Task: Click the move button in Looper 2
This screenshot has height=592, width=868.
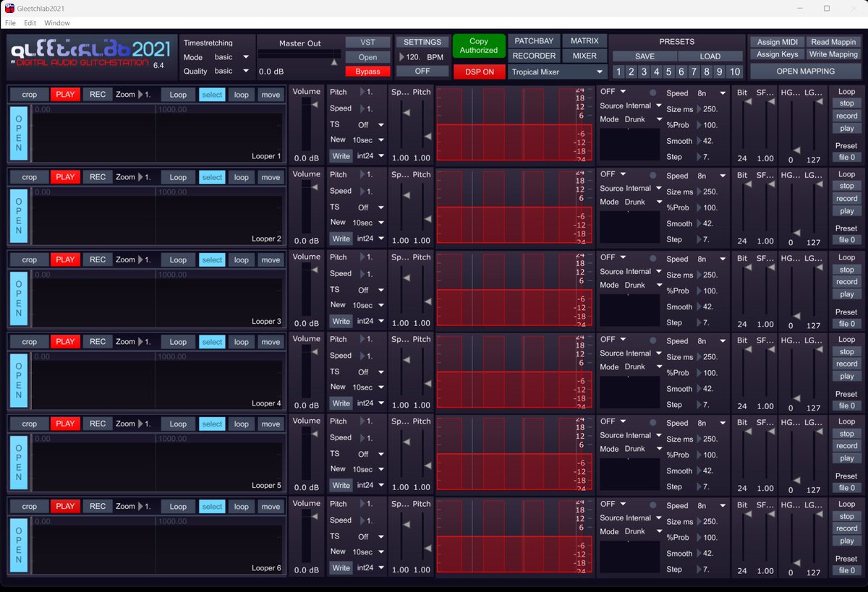Action: [271, 177]
